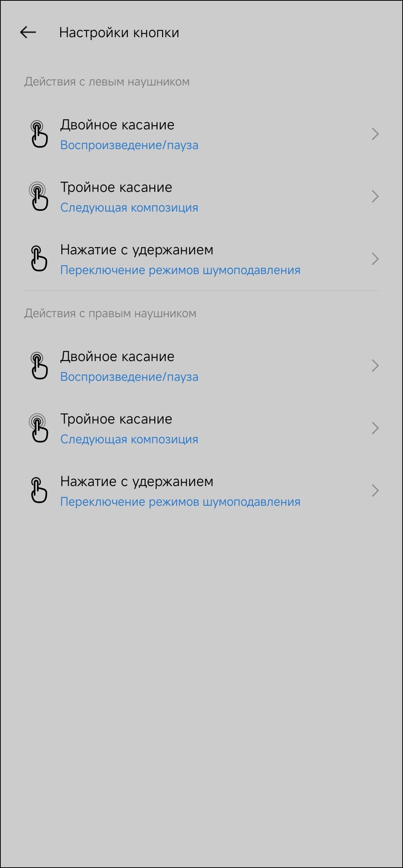Expand left earbud Двойное касание chevron
Image resolution: width=403 pixels, height=868 pixels.
(x=375, y=134)
